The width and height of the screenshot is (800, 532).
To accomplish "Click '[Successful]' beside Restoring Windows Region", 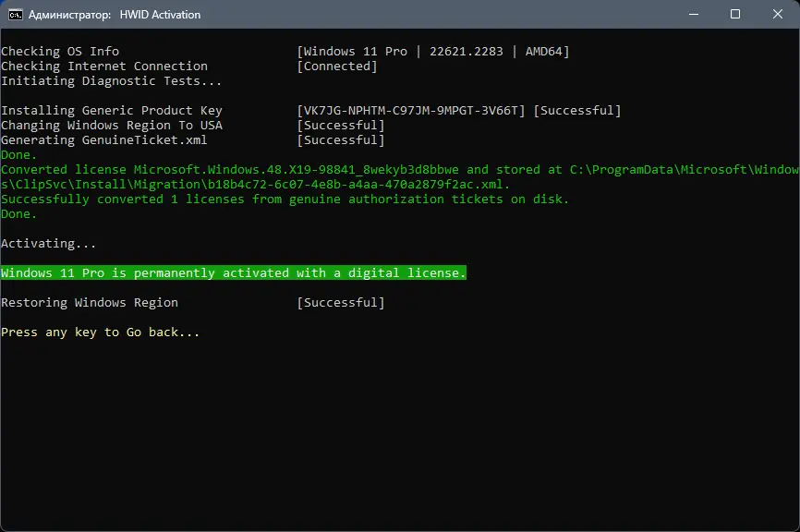I will point(340,303).
